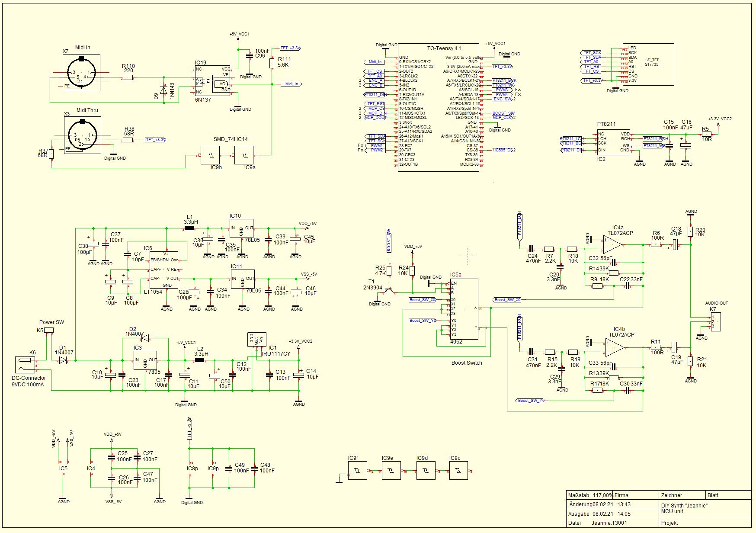Click the TO-Teensy 4.1 module block
This screenshot has height=533, width=756.
(438, 107)
